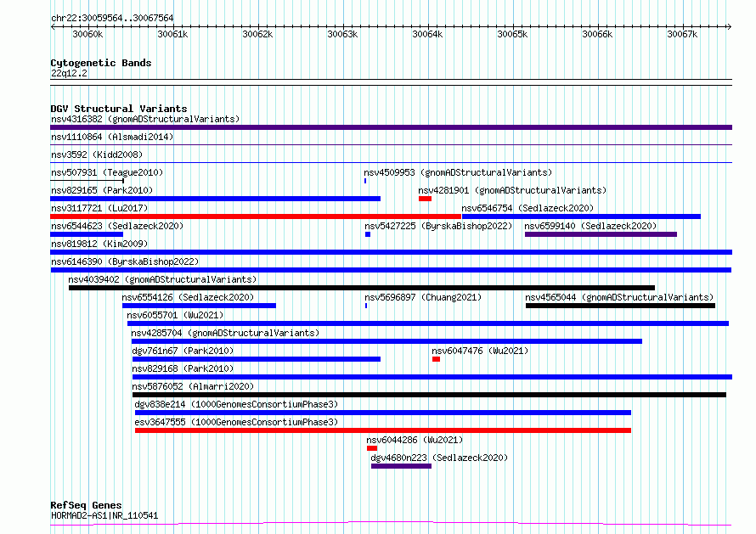Select the red nsv4281901 variant bar
756x534 pixels.
coord(425,199)
